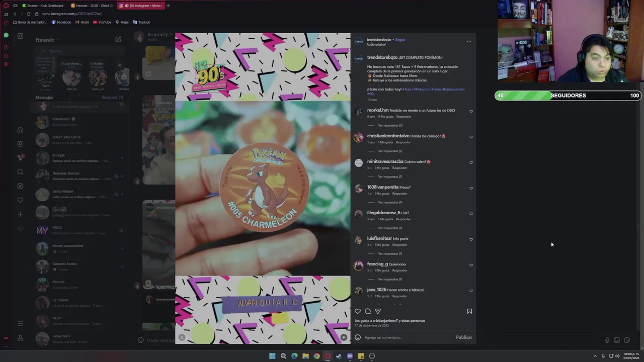This screenshot has height=362, width=644.
Task: Open the Maps bookmark
Action: 122,22
